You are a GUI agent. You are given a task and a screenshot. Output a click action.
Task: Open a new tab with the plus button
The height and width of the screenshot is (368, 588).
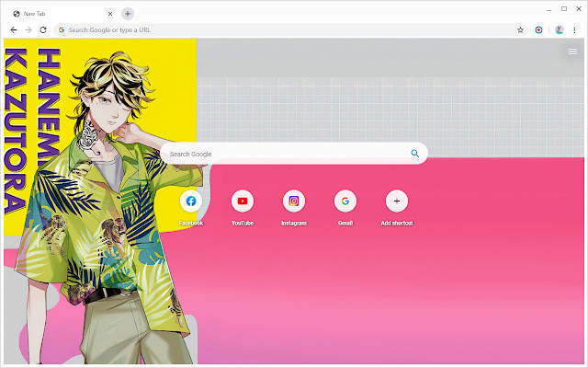click(128, 14)
